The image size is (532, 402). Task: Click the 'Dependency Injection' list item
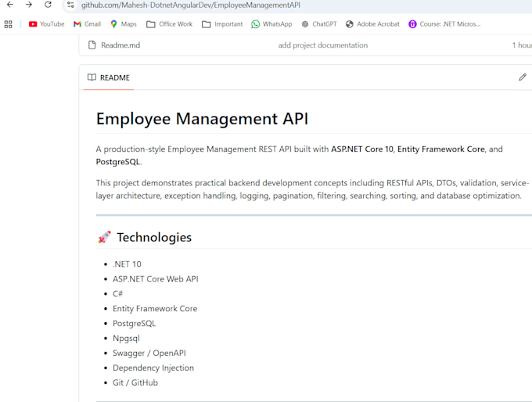pyautogui.click(x=153, y=368)
